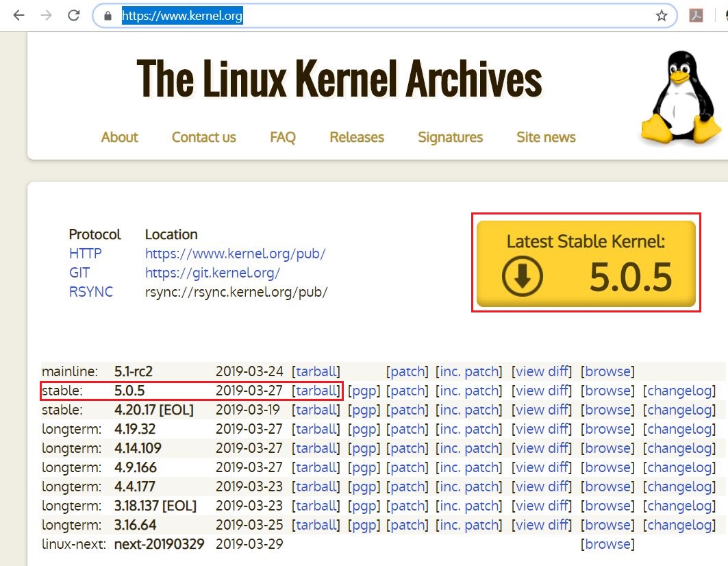Open the Contact us page

pos(203,137)
